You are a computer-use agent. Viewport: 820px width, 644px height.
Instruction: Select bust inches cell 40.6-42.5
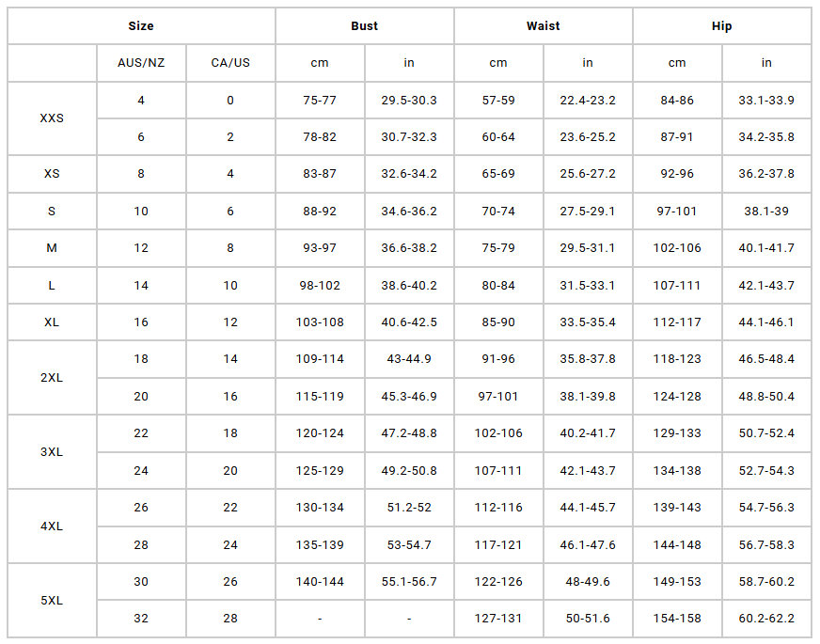tap(409, 322)
